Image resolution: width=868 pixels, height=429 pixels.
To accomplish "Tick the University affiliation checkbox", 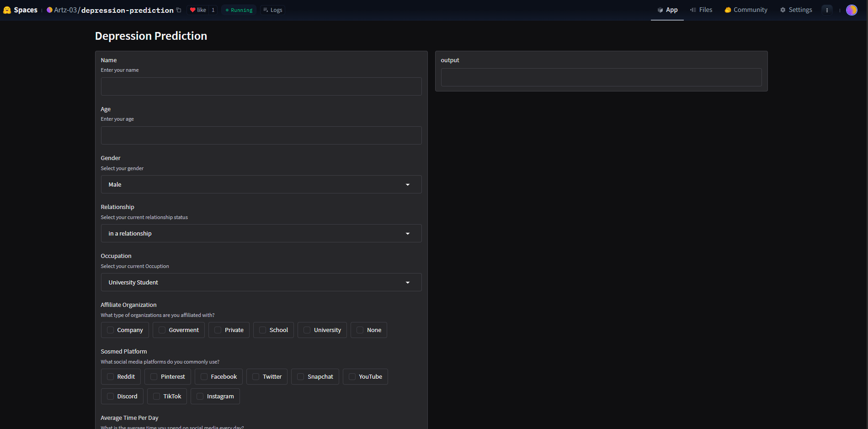I will tap(307, 330).
